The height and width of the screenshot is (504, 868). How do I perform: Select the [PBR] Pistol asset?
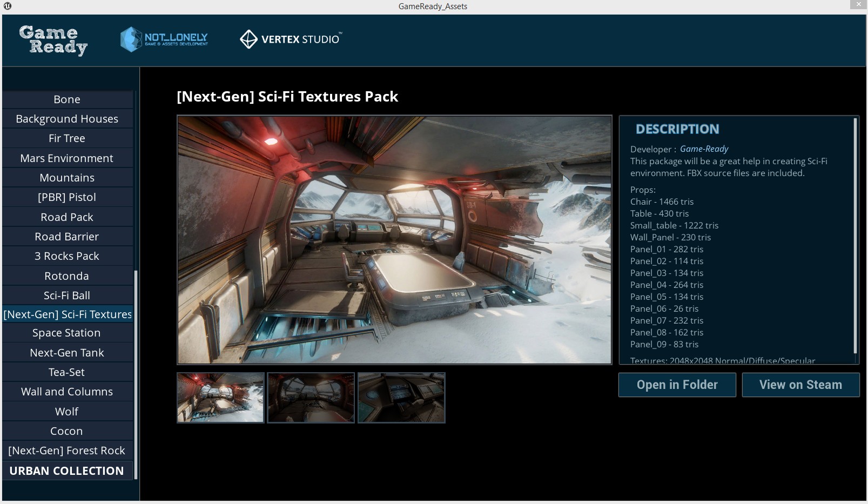(x=66, y=197)
